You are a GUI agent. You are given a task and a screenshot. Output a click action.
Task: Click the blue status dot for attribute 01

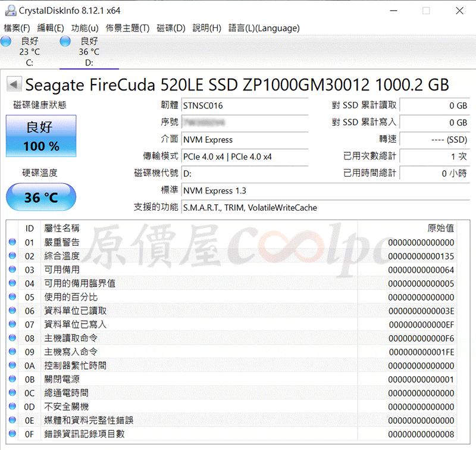pos(12,242)
